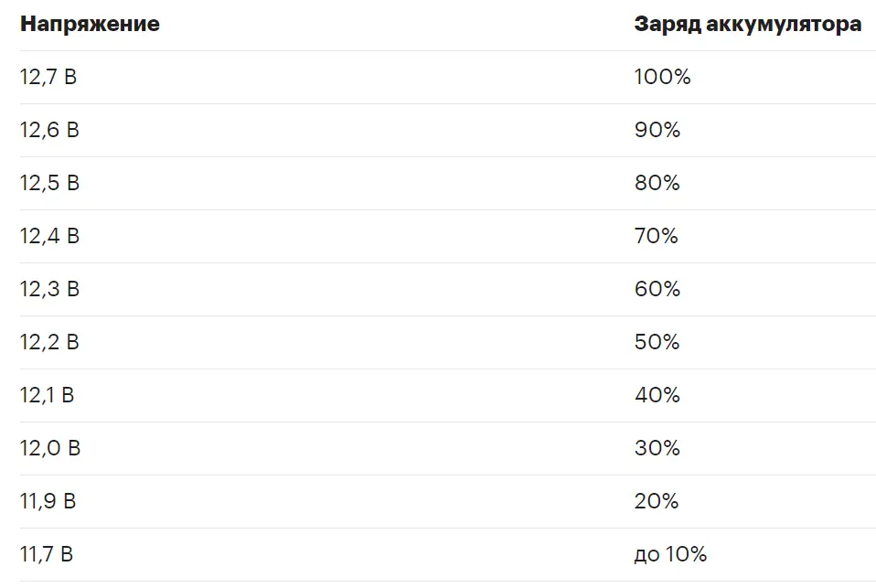Screen dimensions: 876x588
Task: Click the 12,1 В voltage cell
Action: click(x=47, y=396)
